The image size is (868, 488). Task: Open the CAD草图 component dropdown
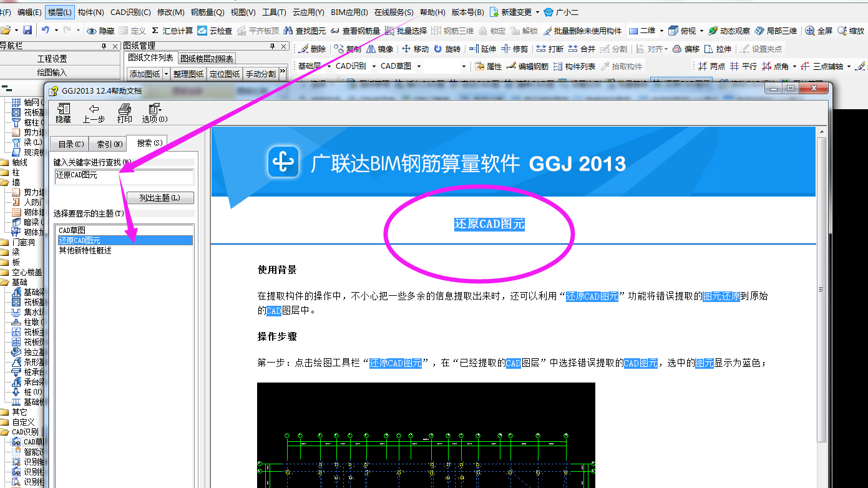pyautogui.click(x=419, y=66)
